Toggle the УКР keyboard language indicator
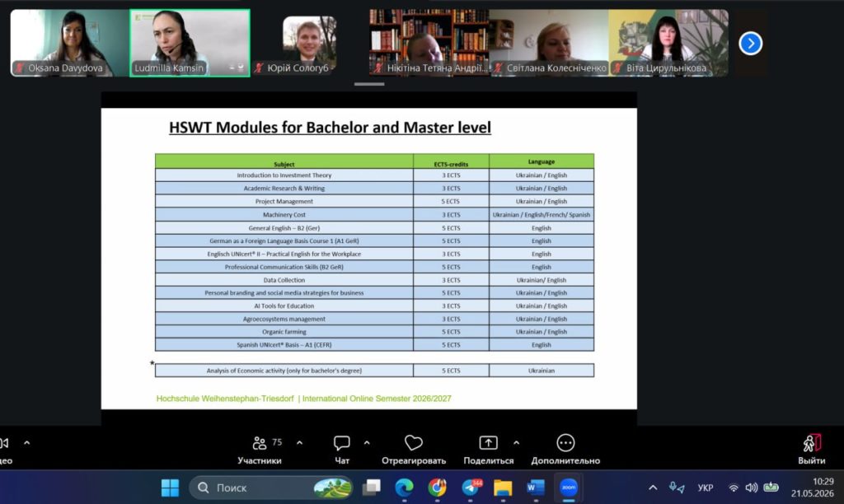This screenshot has width=844, height=504. coord(706,488)
